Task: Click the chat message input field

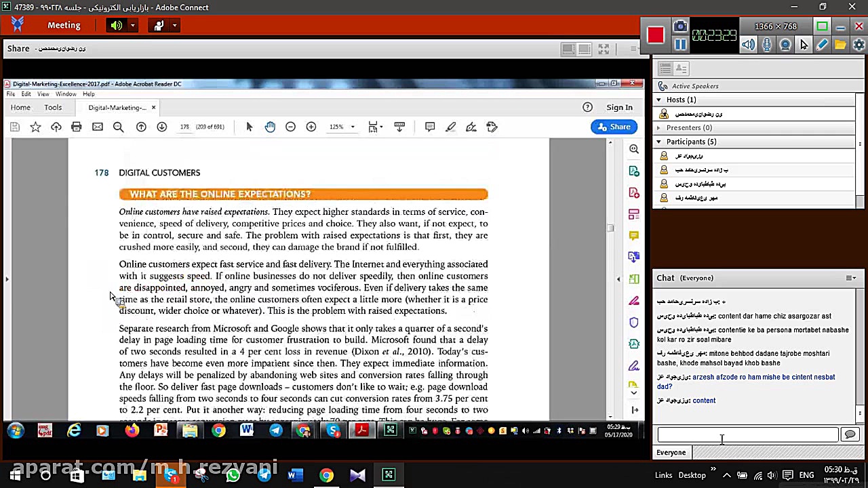Action: point(747,434)
